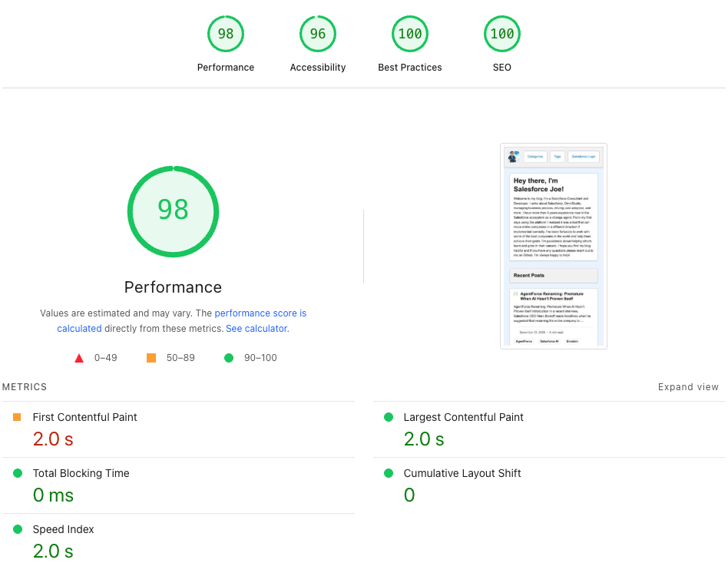Click the Best Practices 100 score gauge

(x=409, y=33)
